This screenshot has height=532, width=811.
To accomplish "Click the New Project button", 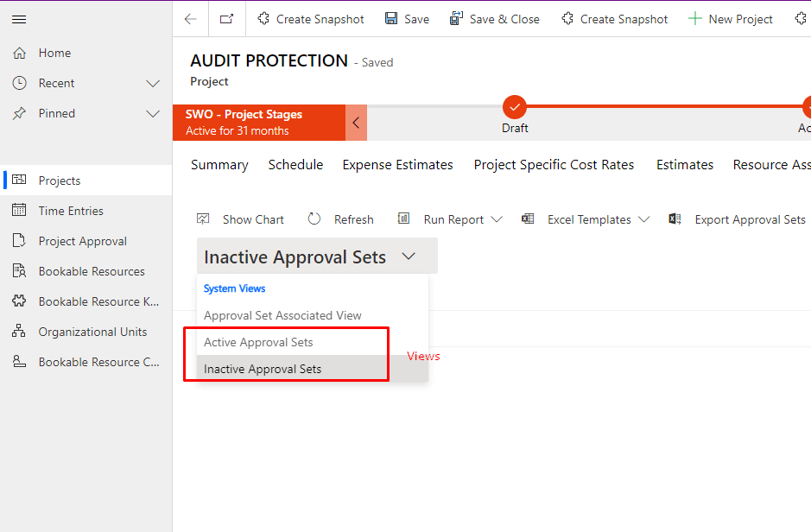I will pos(731,19).
